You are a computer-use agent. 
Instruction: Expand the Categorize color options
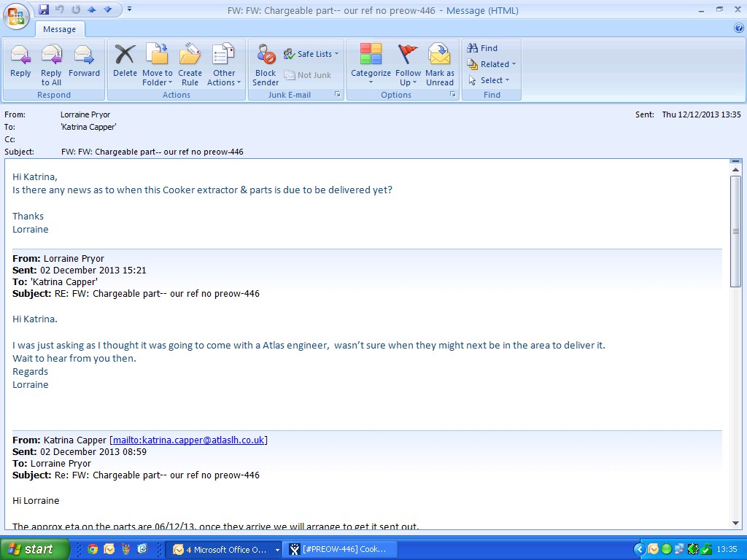(371, 64)
